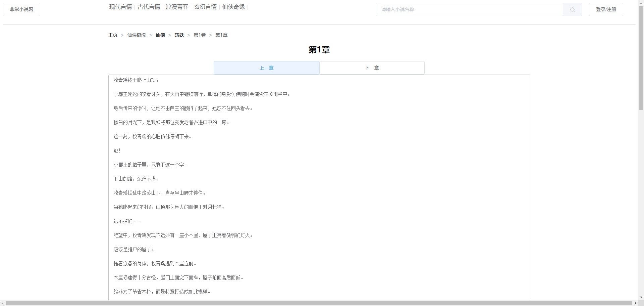Screen dimensions: 644x306
Task: Click the scroll right arrow
Action: [x=635, y=303]
